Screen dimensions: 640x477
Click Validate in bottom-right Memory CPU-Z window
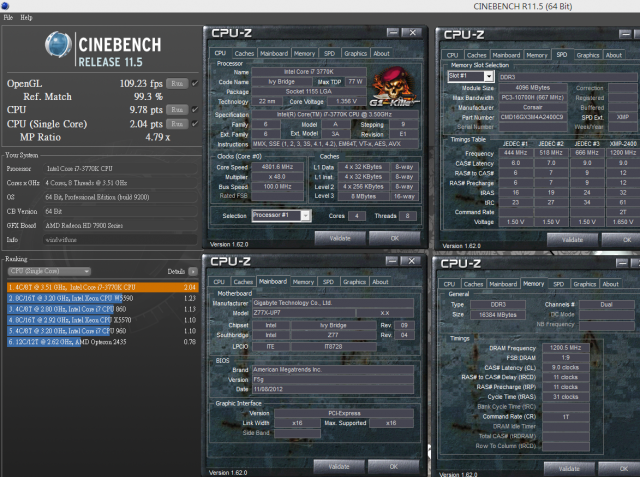point(569,468)
